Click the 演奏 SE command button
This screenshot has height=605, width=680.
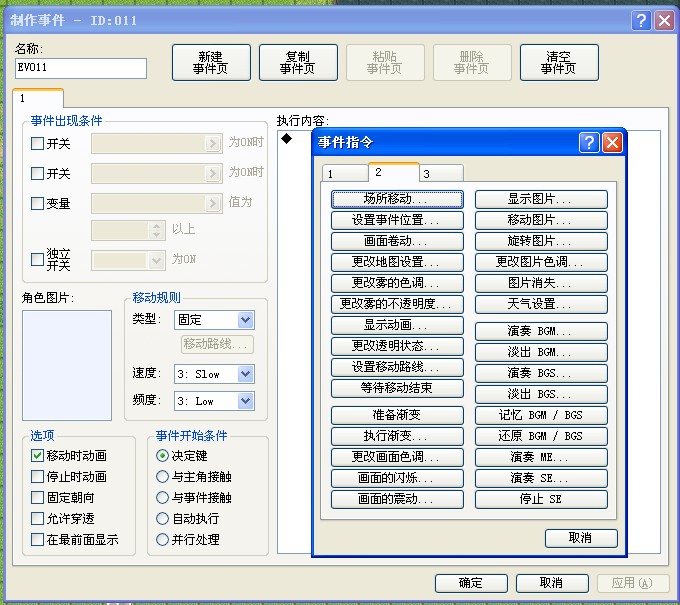(541, 478)
